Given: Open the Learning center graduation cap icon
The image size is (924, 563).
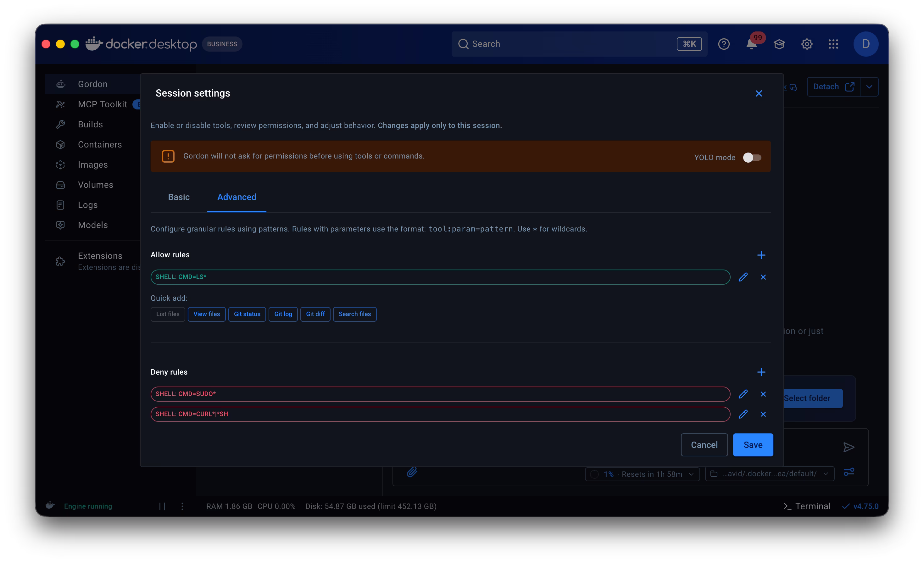Looking at the screenshot, I should tap(779, 44).
